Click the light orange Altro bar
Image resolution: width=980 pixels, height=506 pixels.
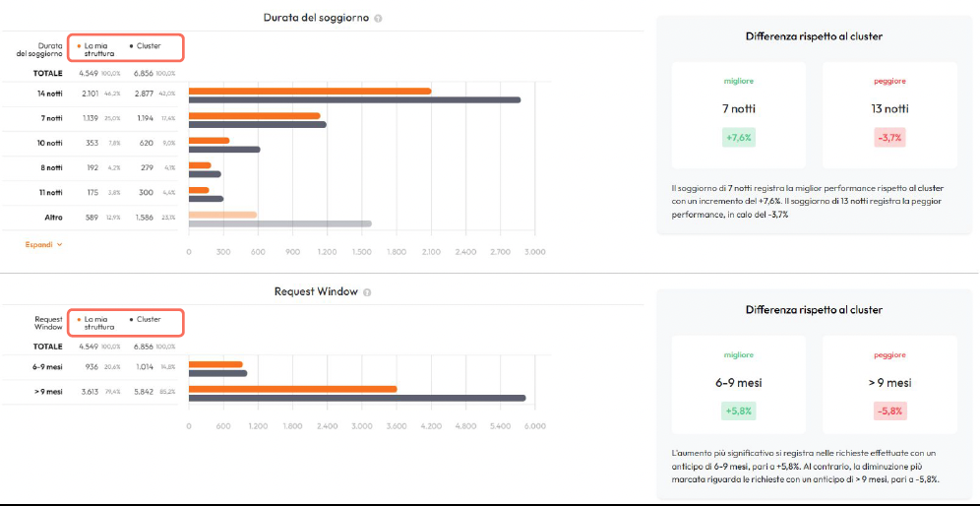[222, 214]
